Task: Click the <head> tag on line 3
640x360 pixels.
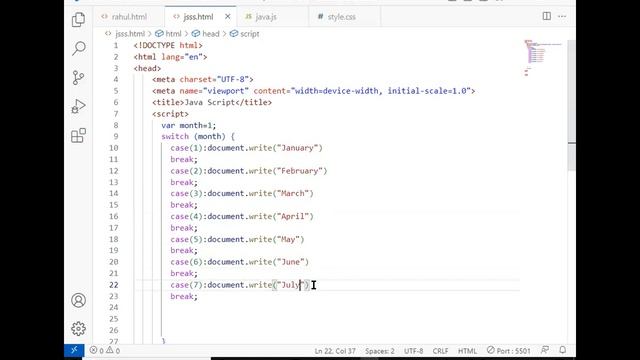Action: click(x=147, y=68)
